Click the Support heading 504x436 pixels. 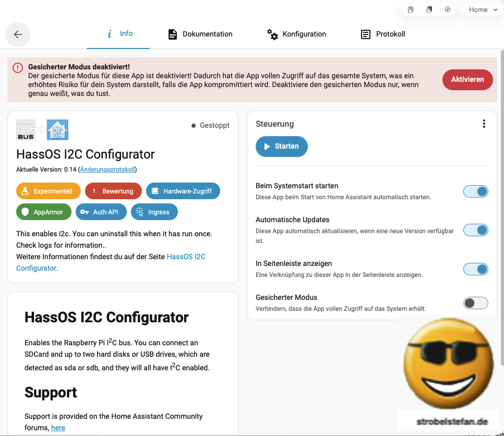(51, 393)
